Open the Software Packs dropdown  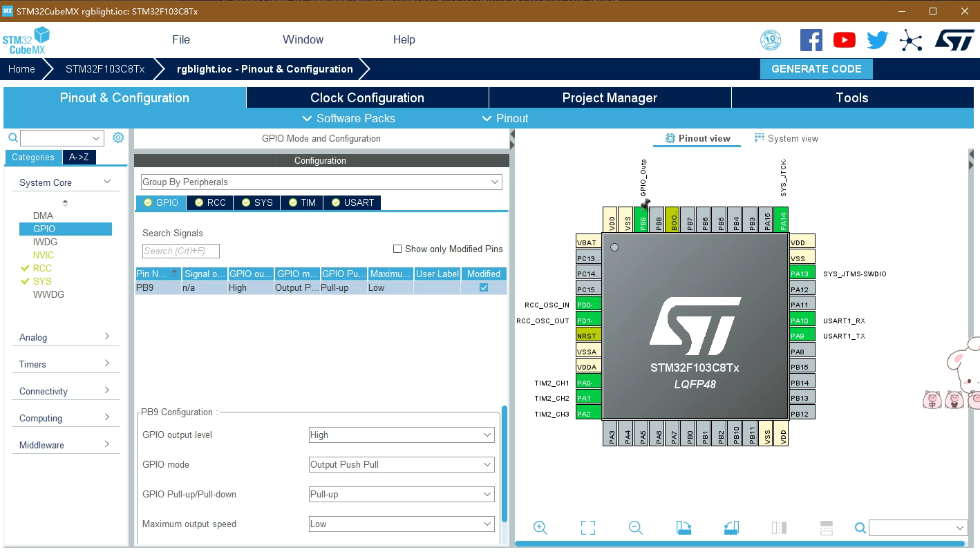pos(349,118)
